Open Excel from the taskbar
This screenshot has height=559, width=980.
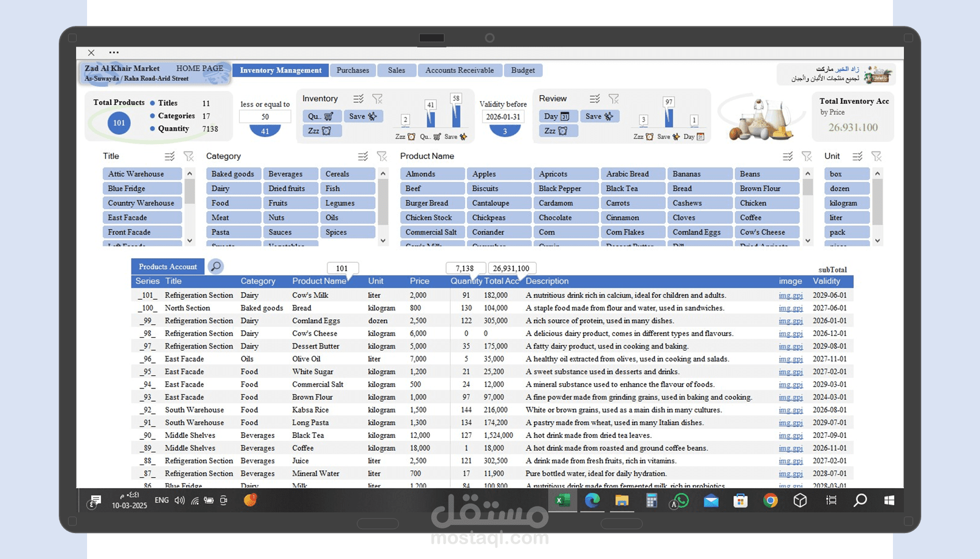pyautogui.click(x=562, y=500)
